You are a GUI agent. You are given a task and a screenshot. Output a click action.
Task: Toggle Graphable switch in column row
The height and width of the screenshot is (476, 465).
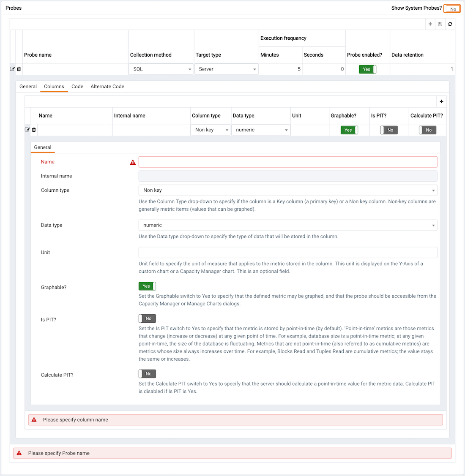coord(349,130)
